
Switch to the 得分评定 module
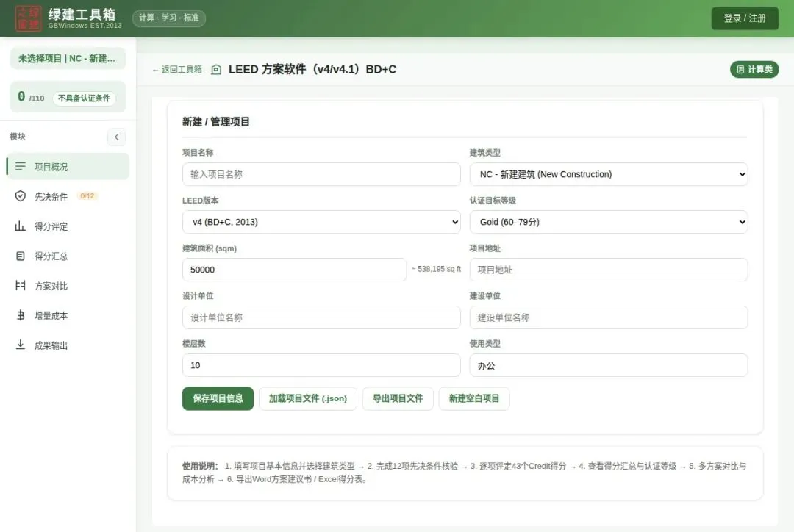pyautogui.click(x=68, y=226)
